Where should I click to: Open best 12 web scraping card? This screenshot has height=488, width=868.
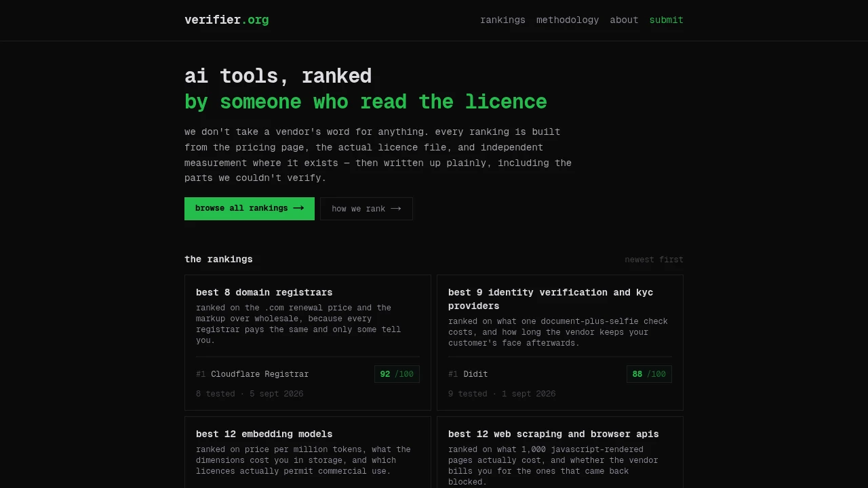(560, 452)
